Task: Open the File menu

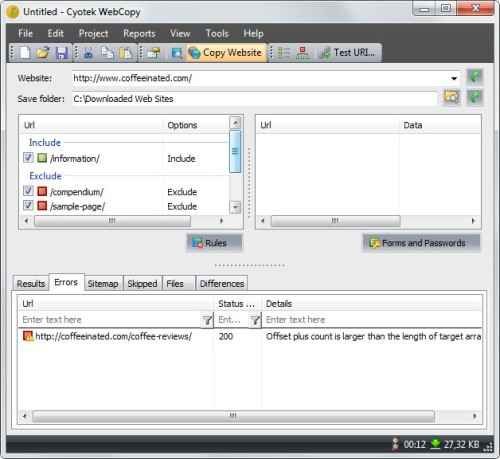Action: point(25,34)
